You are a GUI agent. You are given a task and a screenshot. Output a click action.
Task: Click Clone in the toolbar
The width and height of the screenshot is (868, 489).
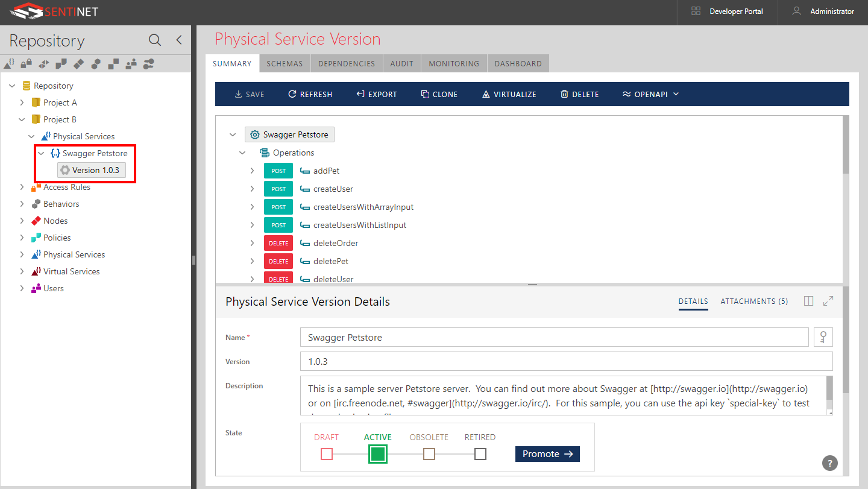(439, 94)
